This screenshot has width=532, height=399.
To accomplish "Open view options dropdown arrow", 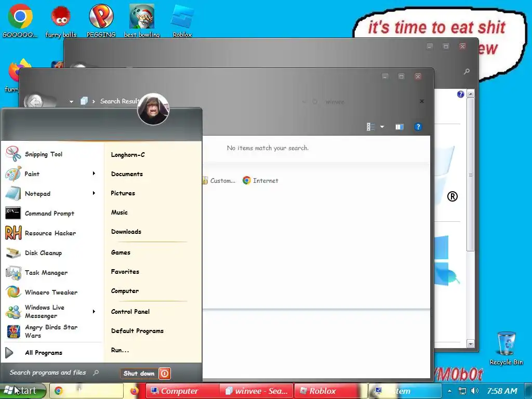I will (382, 127).
